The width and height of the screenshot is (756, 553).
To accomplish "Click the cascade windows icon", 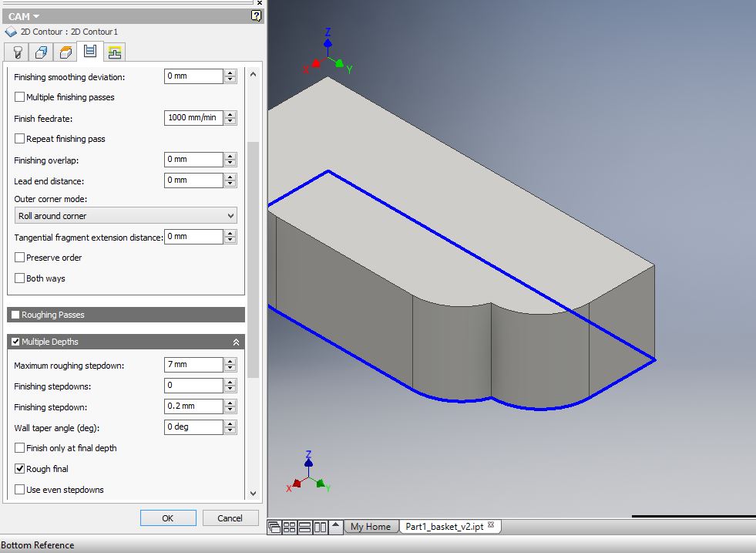I will tap(274, 527).
